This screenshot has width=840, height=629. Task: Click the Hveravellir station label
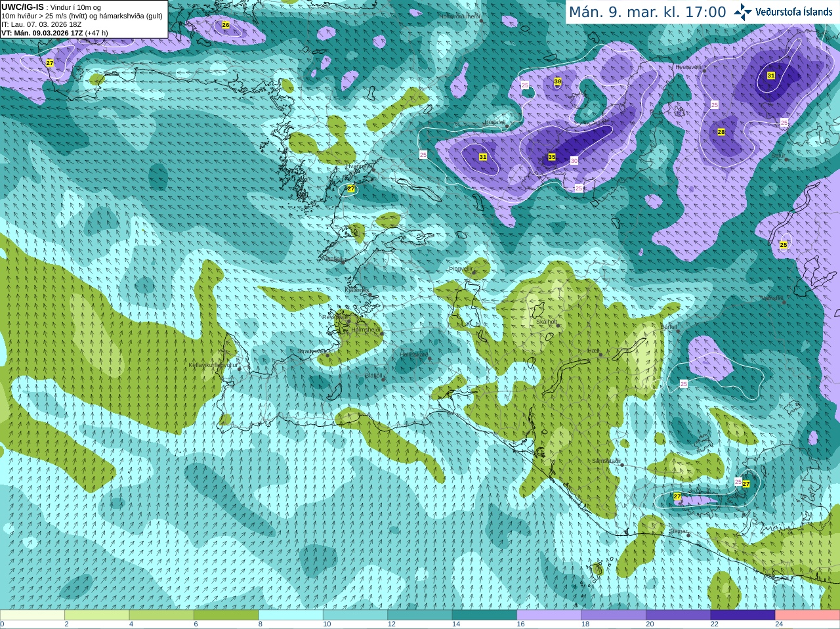tap(689, 66)
